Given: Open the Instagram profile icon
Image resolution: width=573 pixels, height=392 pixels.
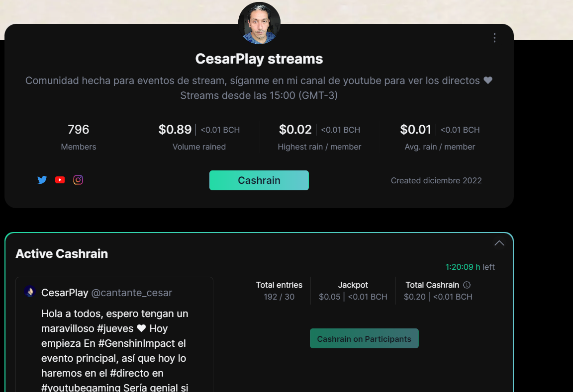Looking at the screenshot, I should [x=78, y=180].
